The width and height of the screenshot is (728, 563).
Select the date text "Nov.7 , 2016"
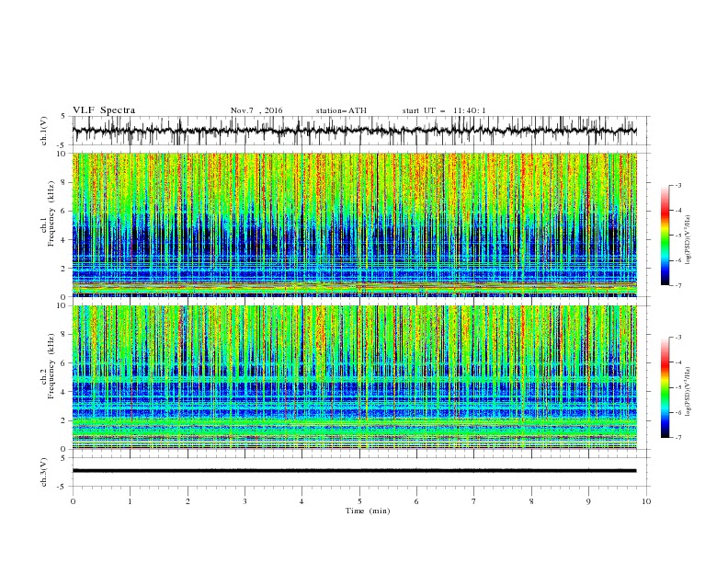pos(256,110)
